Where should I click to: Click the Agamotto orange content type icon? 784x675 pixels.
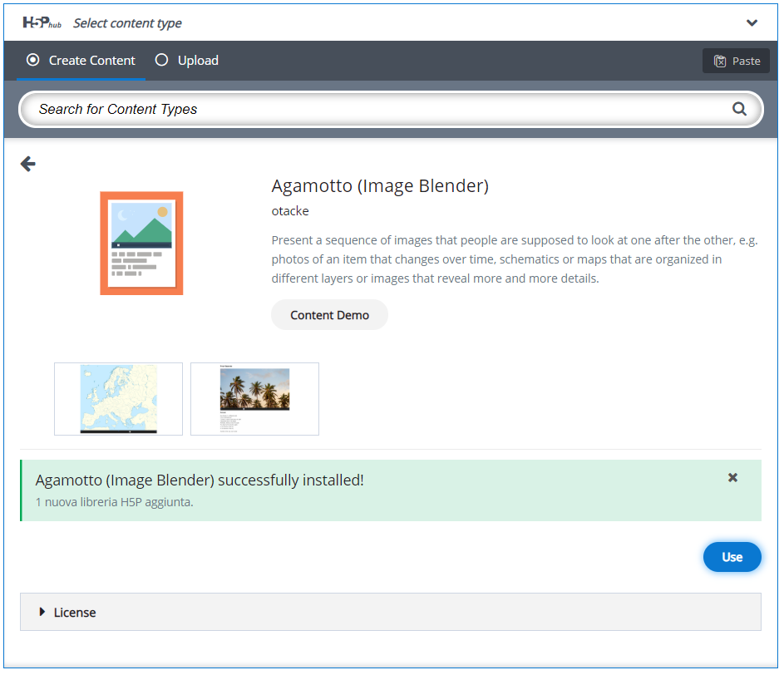point(141,244)
